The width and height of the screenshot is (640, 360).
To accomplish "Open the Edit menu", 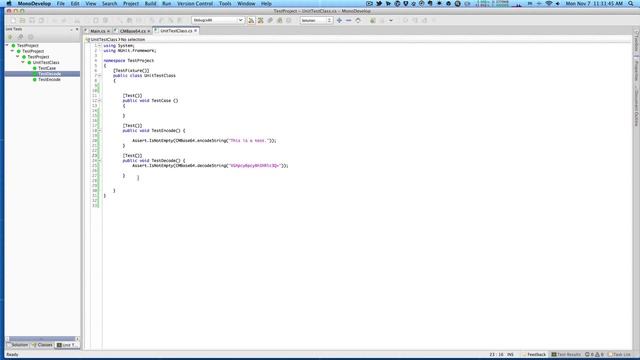I will tap(75, 4).
